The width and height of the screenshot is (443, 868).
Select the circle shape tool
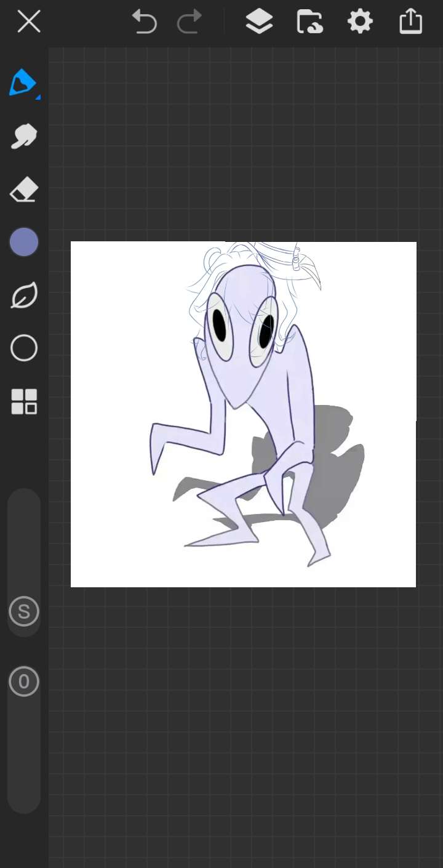point(24,348)
